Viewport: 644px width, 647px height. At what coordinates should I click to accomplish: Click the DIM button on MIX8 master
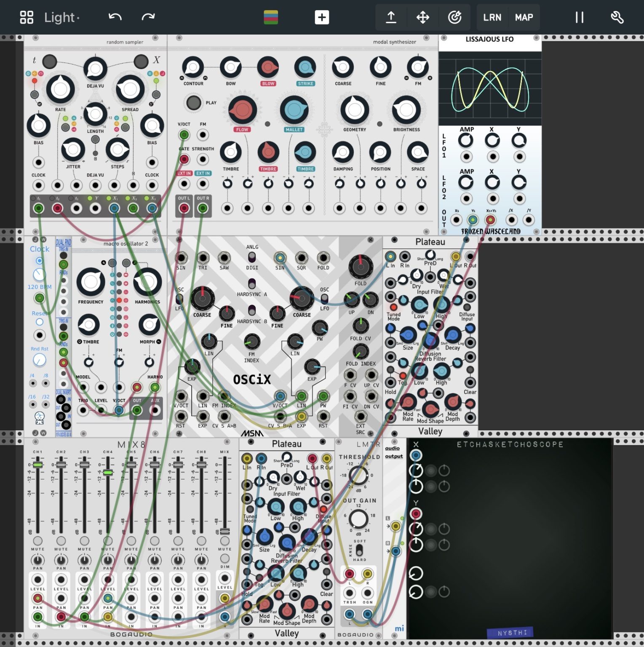coord(225,558)
